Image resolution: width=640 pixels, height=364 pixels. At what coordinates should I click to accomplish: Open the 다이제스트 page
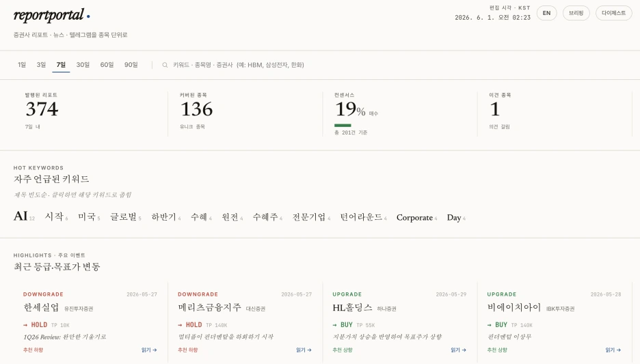[613, 13]
